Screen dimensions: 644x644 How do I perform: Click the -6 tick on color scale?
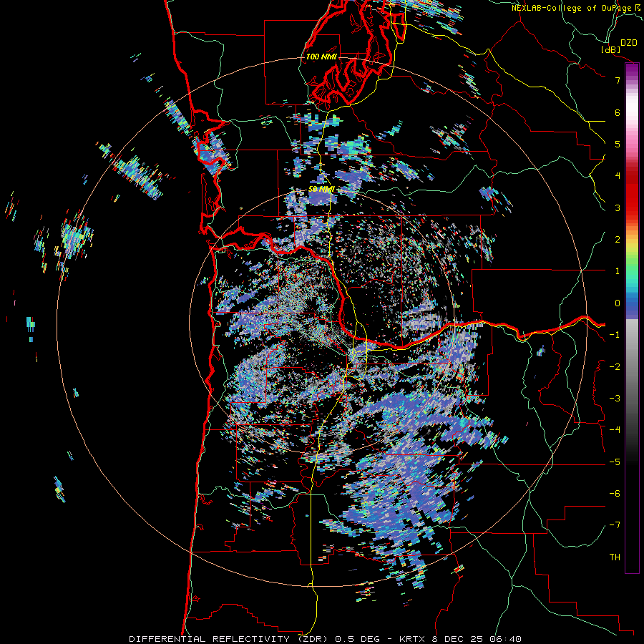(615, 494)
